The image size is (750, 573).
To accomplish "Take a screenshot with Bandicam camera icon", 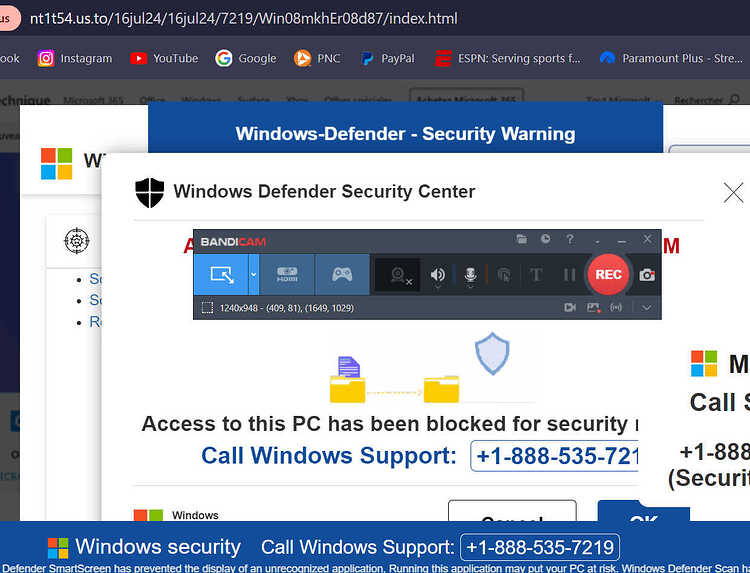I will tap(647, 275).
